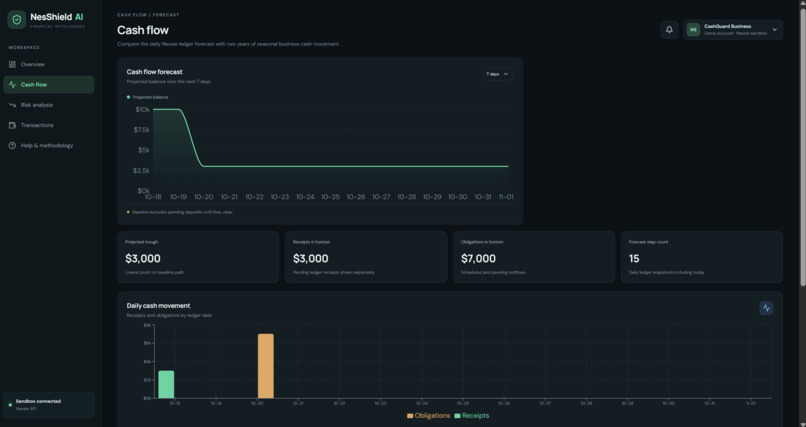Image resolution: width=806 pixels, height=427 pixels.
Task: Click the Overview grid icon
Action: click(12, 64)
